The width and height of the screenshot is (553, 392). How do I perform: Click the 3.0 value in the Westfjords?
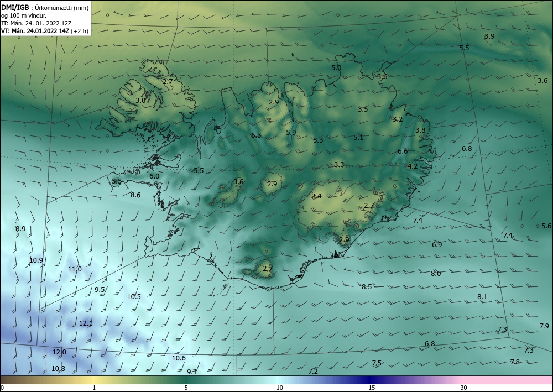click(x=140, y=101)
